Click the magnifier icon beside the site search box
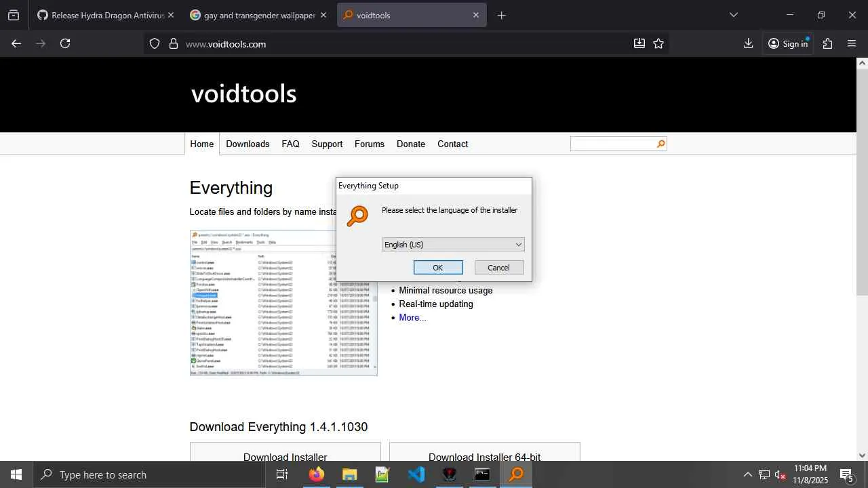Viewport: 868px width, 488px height. coord(660,144)
